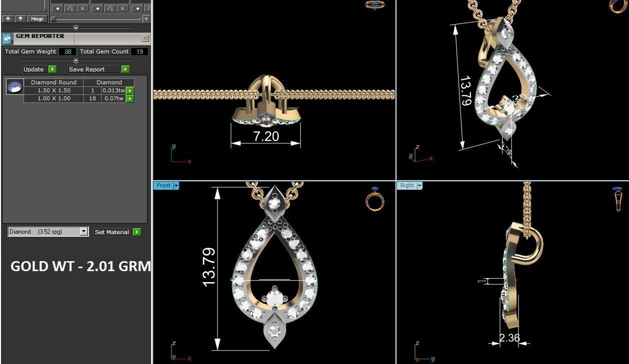Image resolution: width=629 pixels, height=364 pixels.
Task: Click the Mngr button
Action: pos(37,19)
